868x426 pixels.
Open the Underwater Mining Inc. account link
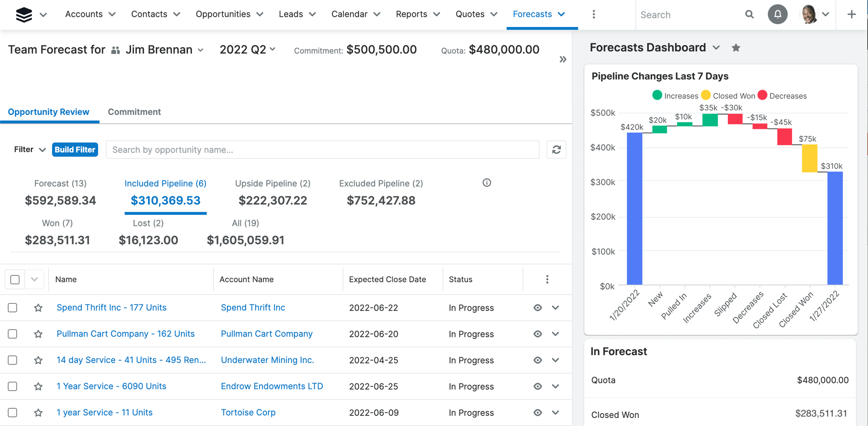267,360
